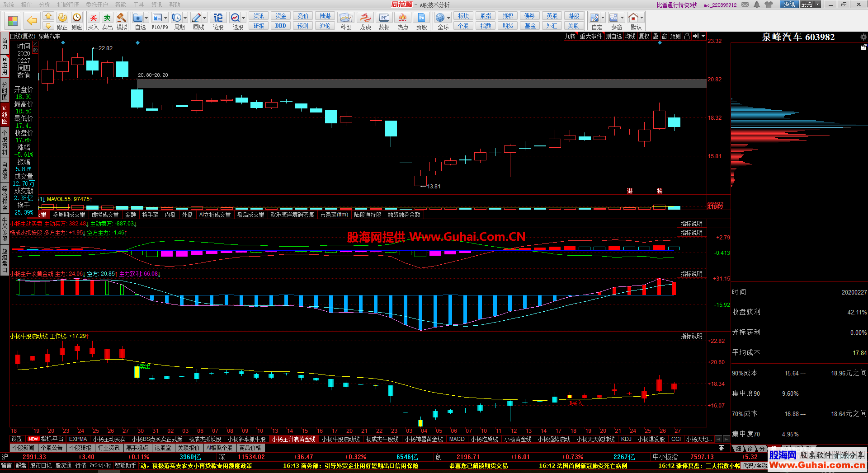Click the 买入 buy icon

pyautogui.click(x=93, y=18)
